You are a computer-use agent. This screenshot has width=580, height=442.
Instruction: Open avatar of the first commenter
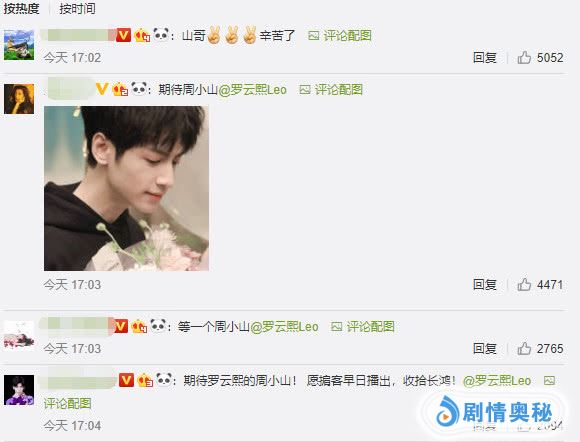coord(19,45)
